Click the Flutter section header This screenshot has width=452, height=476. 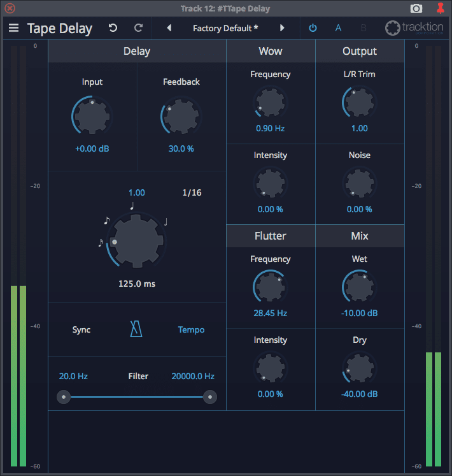click(x=271, y=236)
